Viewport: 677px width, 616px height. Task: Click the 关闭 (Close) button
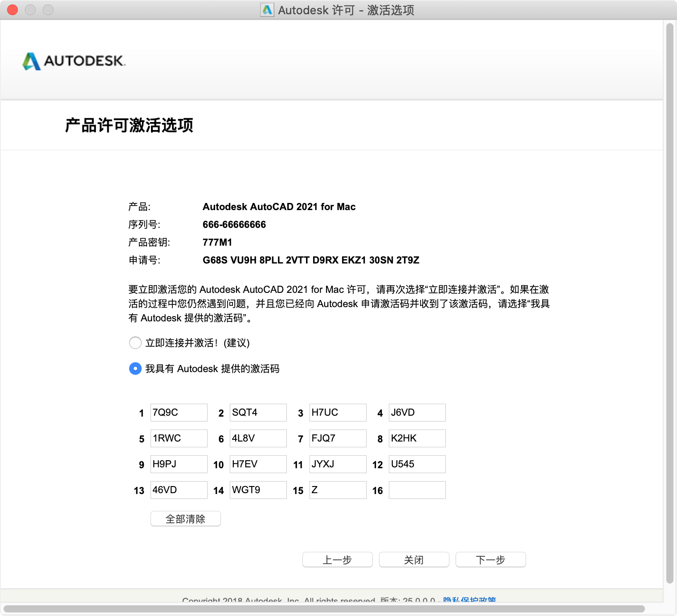point(414,560)
